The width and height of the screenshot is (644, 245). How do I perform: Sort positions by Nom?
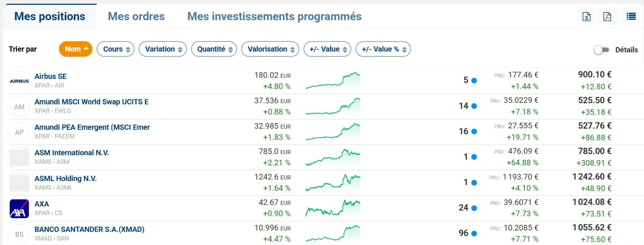pos(76,49)
